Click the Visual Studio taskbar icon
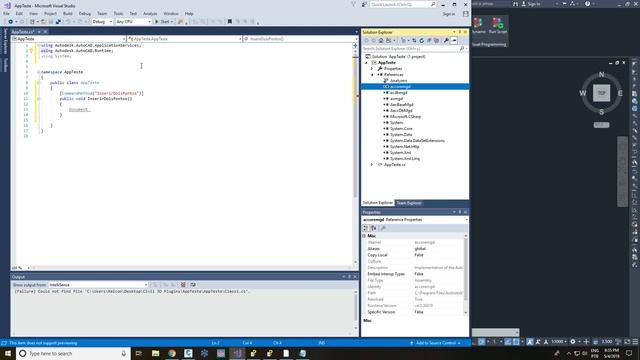Viewport: 640px width, 360px height. [237, 353]
